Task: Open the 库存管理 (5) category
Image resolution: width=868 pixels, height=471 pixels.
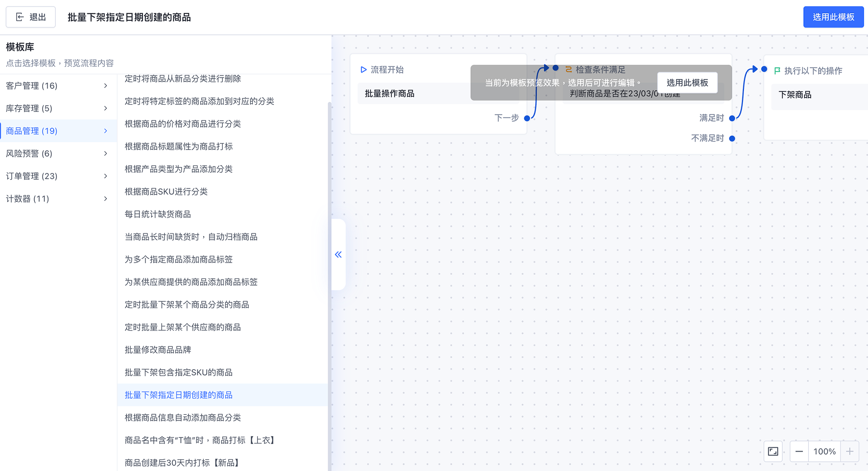Action: coord(59,108)
